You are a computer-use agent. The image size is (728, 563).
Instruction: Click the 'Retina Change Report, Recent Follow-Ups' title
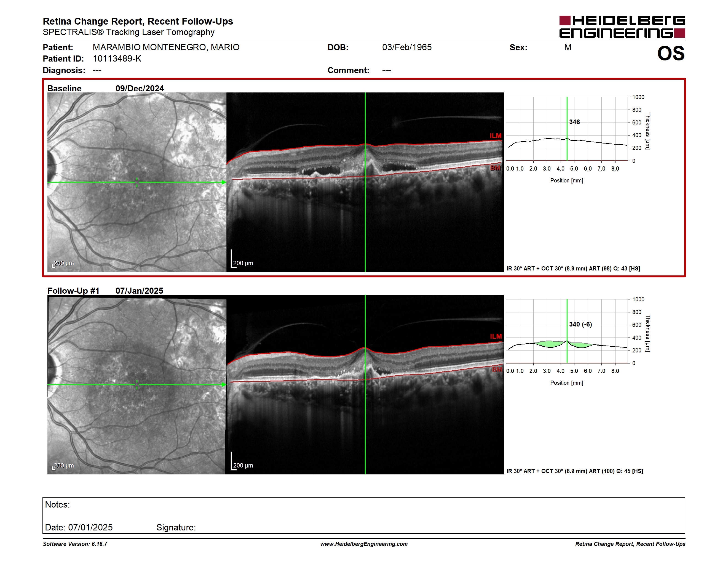pyautogui.click(x=138, y=21)
